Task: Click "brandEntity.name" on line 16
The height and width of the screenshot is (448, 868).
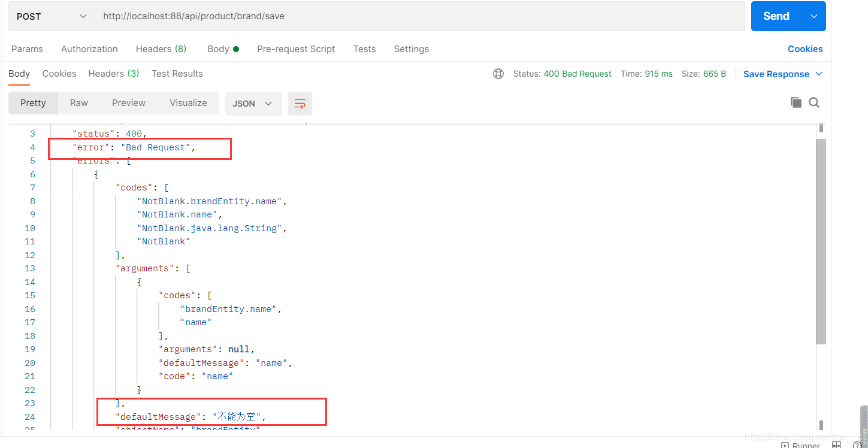Action: click(x=228, y=309)
